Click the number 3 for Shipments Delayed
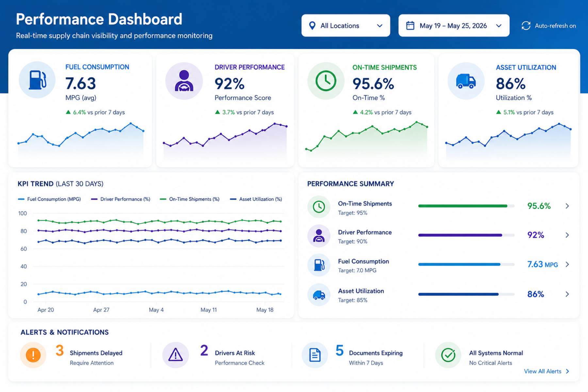This screenshot has width=588, height=392. [x=59, y=351]
